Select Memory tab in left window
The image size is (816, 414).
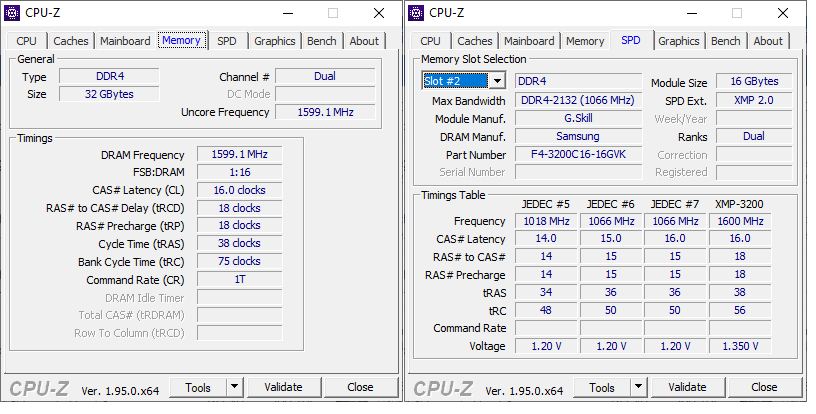pos(181,40)
